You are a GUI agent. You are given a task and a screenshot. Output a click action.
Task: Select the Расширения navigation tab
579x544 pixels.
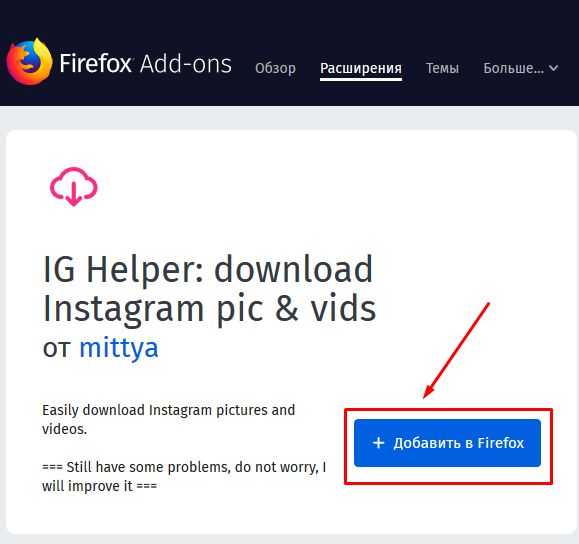(361, 68)
